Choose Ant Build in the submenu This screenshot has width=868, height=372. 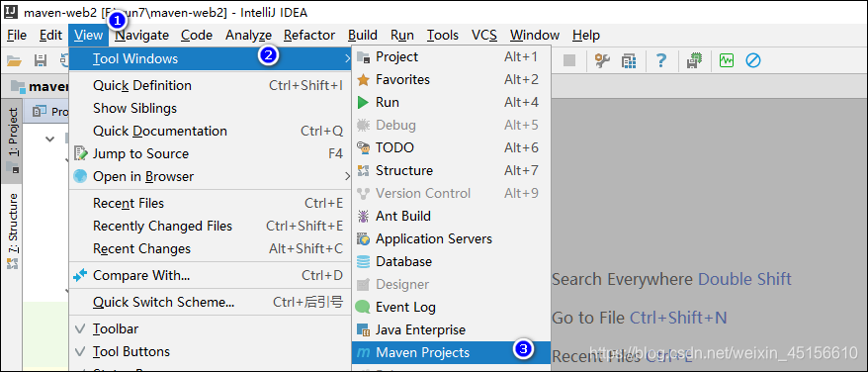click(x=451, y=217)
